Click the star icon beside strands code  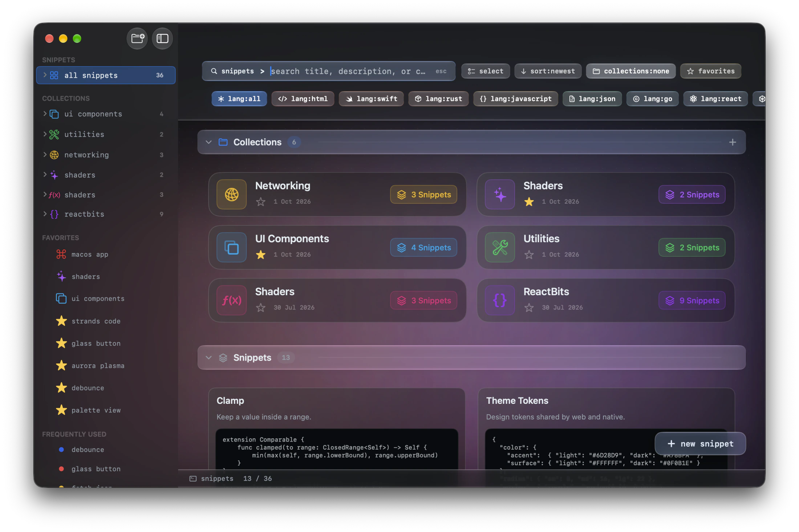[x=61, y=321]
